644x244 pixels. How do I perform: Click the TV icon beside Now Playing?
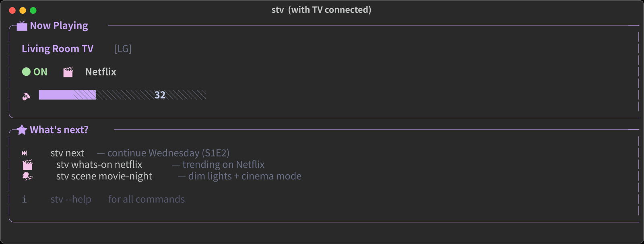click(21, 25)
